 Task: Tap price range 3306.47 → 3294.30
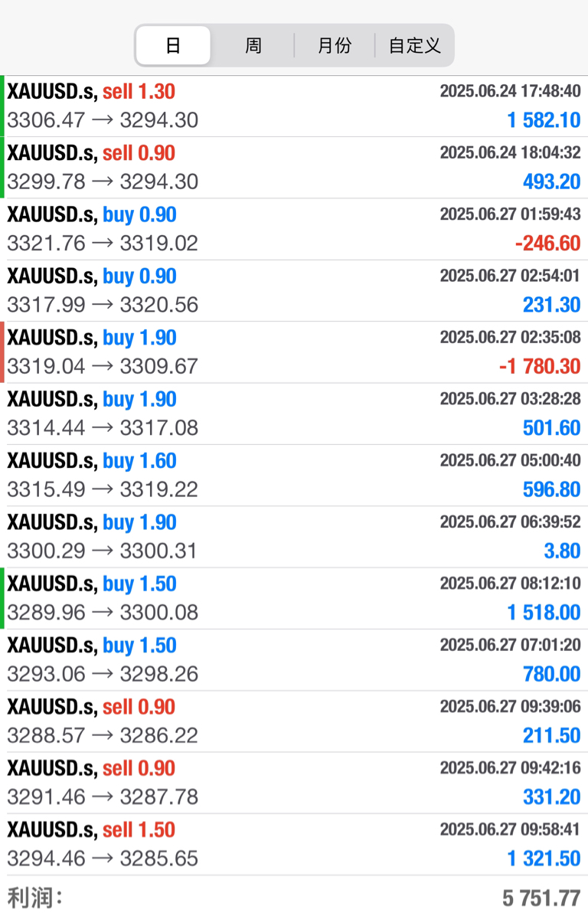click(x=103, y=120)
